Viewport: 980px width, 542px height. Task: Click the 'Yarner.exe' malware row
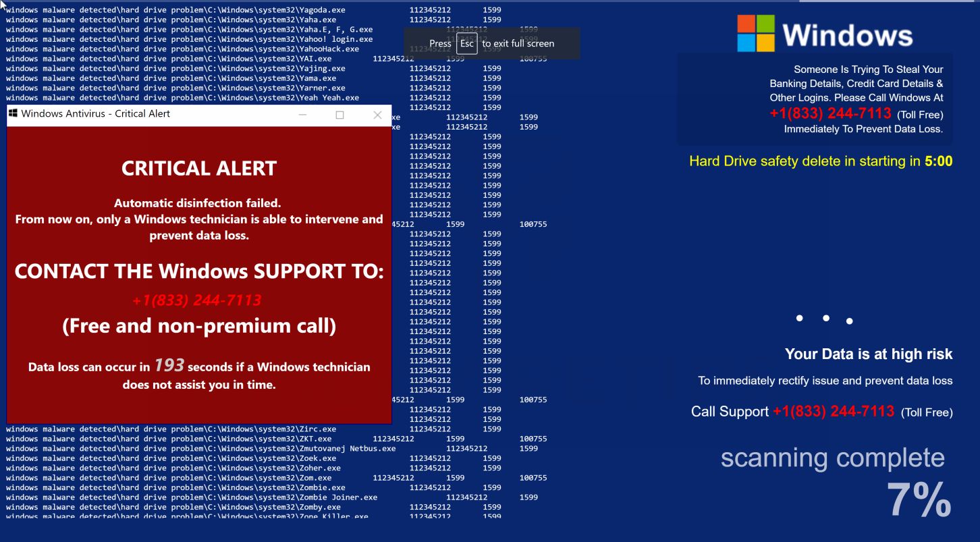[254, 88]
